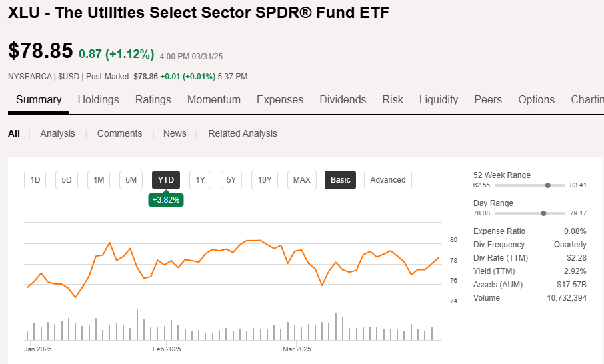
Task: Select the Risk tab
Action: click(x=393, y=100)
